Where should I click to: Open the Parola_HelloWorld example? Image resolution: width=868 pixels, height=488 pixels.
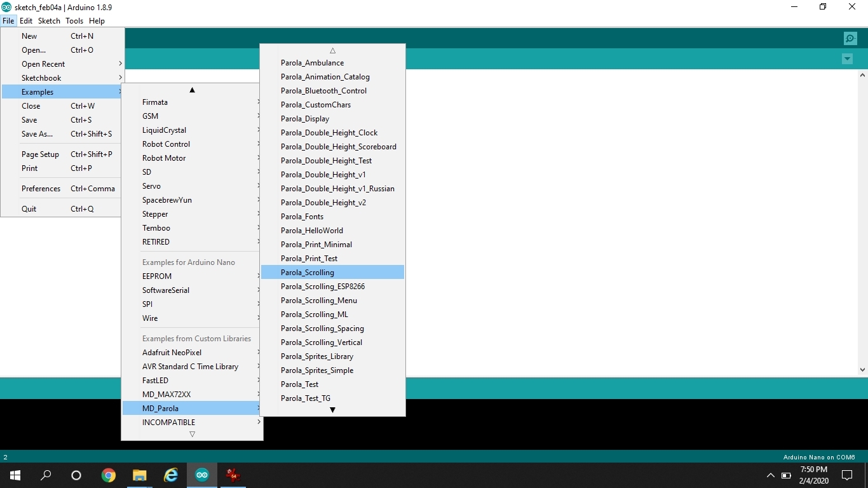point(332,231)
